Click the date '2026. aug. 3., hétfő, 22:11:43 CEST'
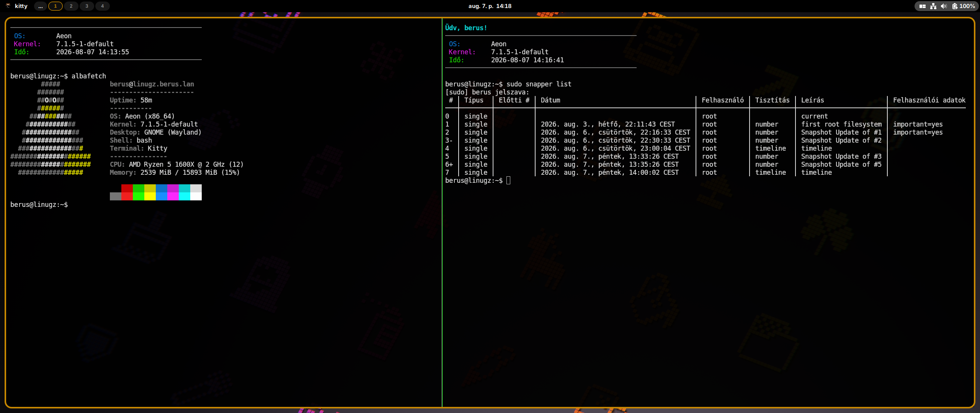Viewport: 980px width, 413px height. (608, 124)
